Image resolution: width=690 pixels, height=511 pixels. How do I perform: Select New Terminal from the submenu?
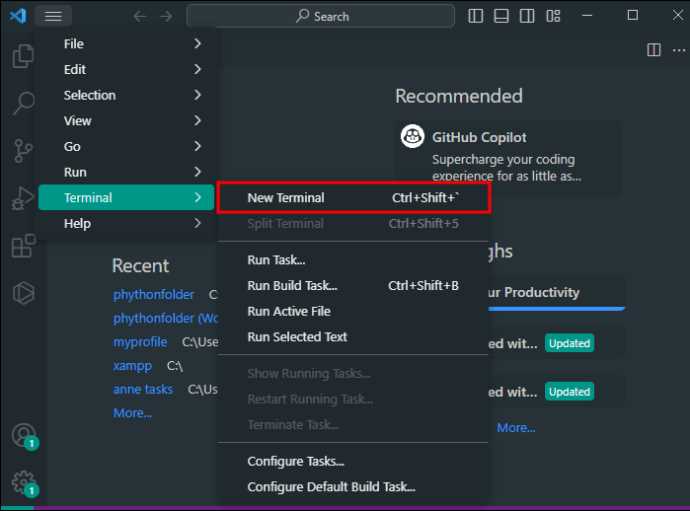click(353, 198)
